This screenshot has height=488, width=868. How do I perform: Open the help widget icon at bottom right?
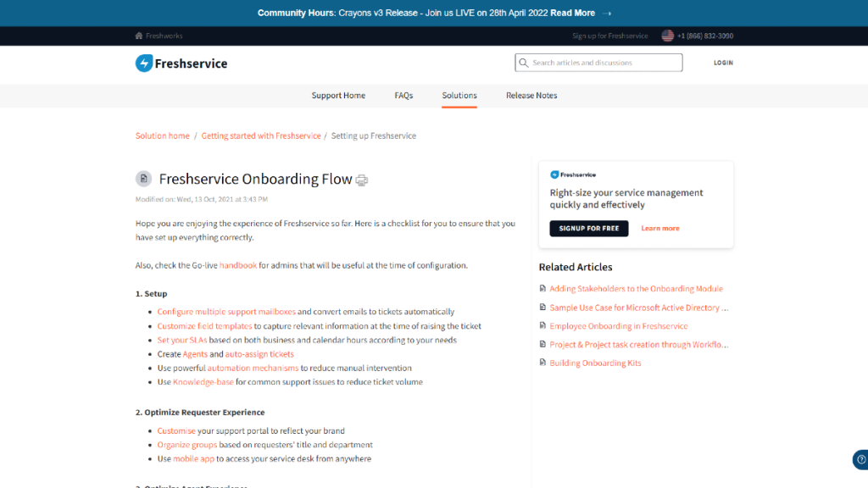click(861, 459)
